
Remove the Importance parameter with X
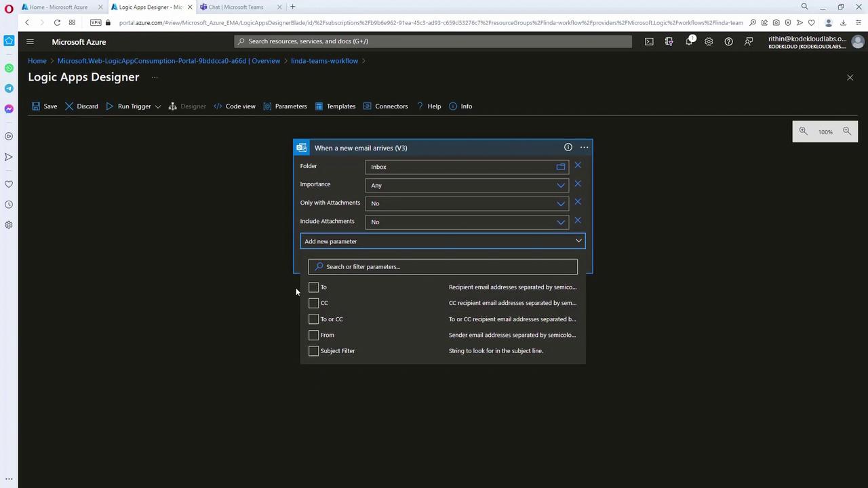coord(578,184)
